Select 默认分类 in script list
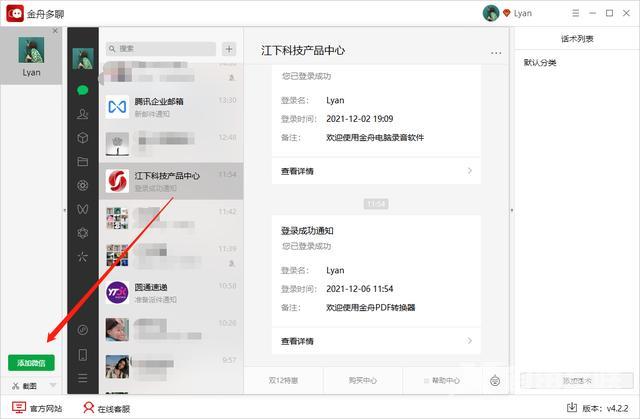The width and height of the screenshot is (640, 419). [x=540, y=62]
